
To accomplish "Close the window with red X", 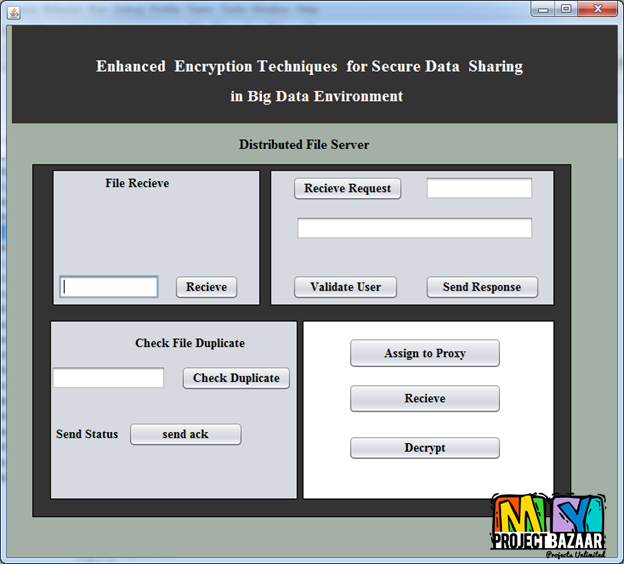I will pos(599,9).
